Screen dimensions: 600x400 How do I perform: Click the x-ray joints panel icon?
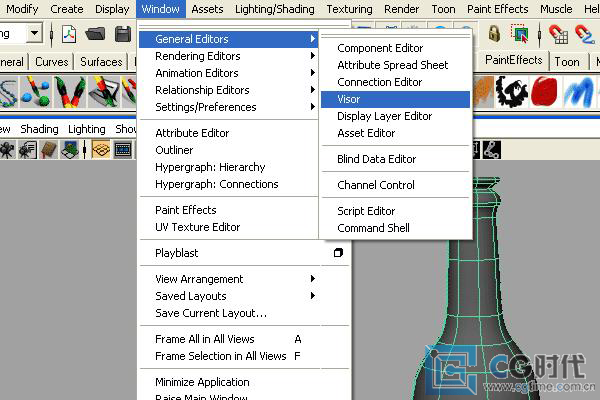491,150
